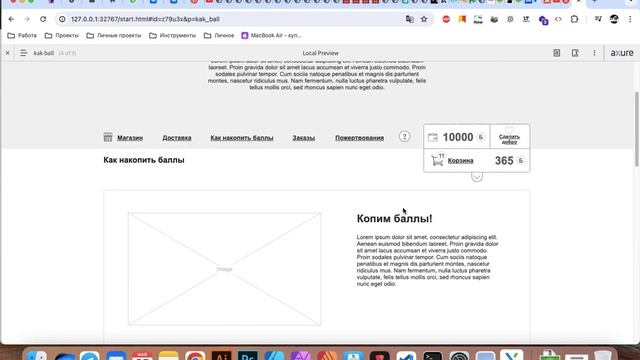Open the MacBook Air bookmark

click(271, 36)
